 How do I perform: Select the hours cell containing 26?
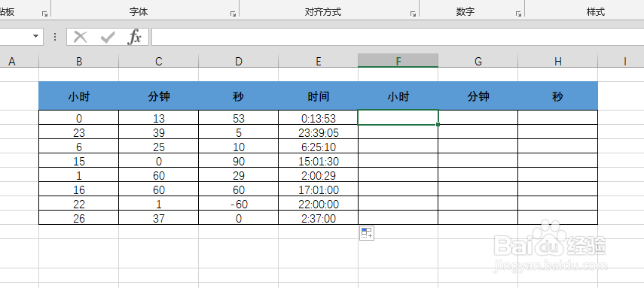click(x=79, y=218)
